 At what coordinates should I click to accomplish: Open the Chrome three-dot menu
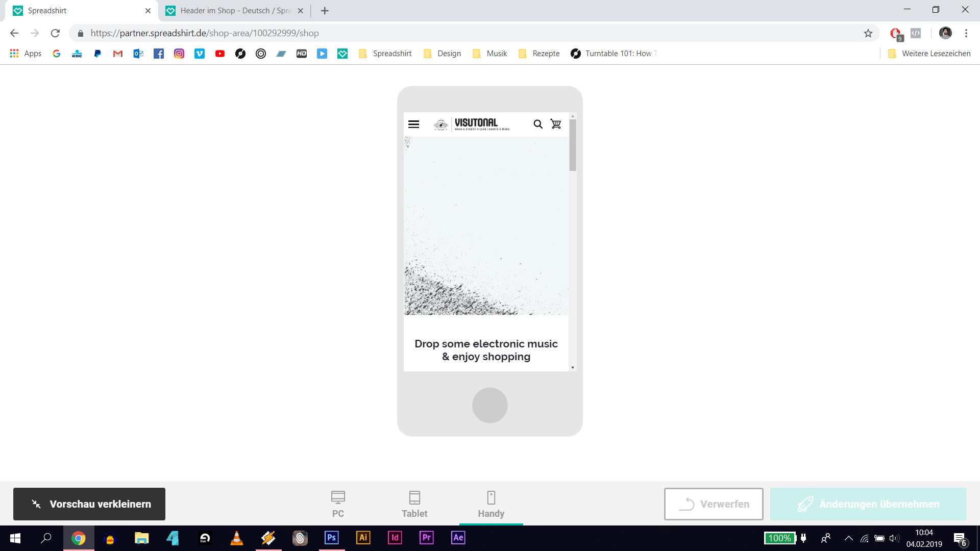click(966, 33)
